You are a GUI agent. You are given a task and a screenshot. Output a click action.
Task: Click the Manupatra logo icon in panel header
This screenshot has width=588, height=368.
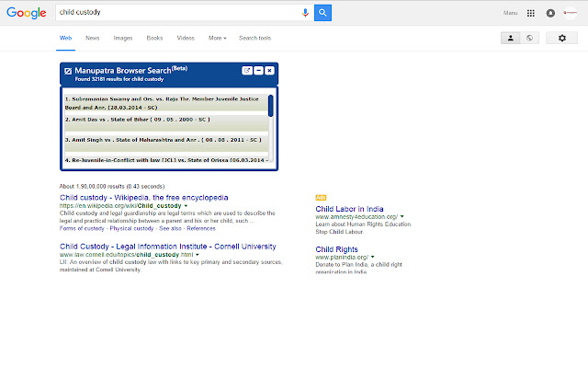tap(68, 71)
